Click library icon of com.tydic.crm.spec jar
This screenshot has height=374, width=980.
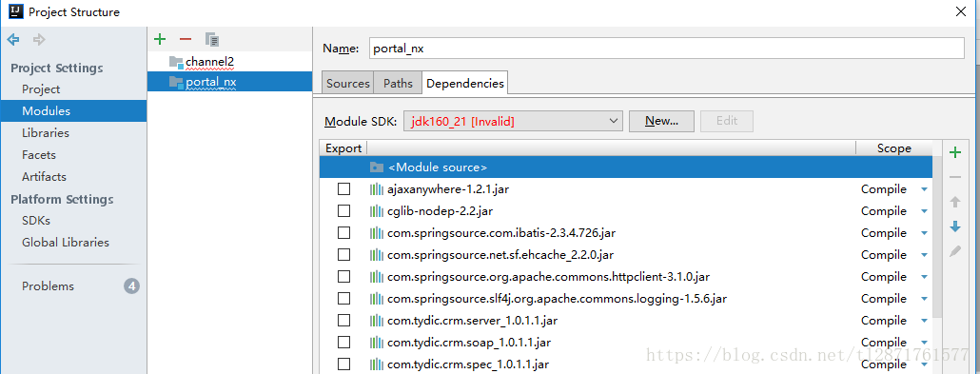(x=376, y=364)
